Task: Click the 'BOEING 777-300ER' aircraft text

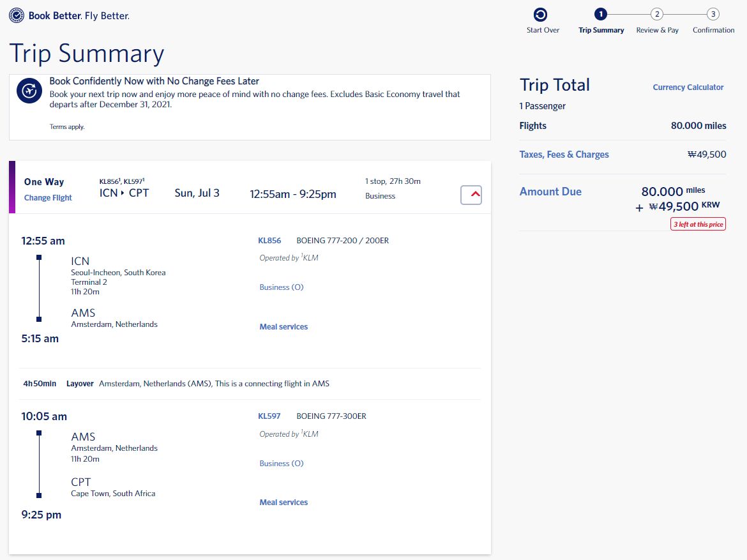Action: (x=331, y=416)
